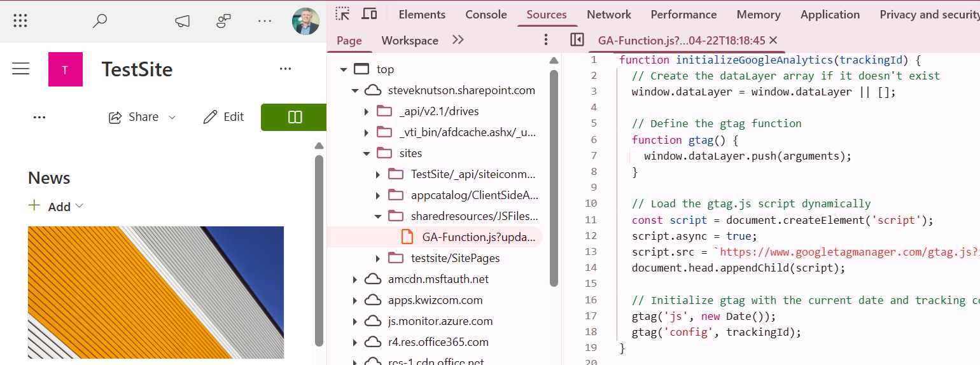
Task: Open the navigator three-dot options menu
Action: (545, 40)
